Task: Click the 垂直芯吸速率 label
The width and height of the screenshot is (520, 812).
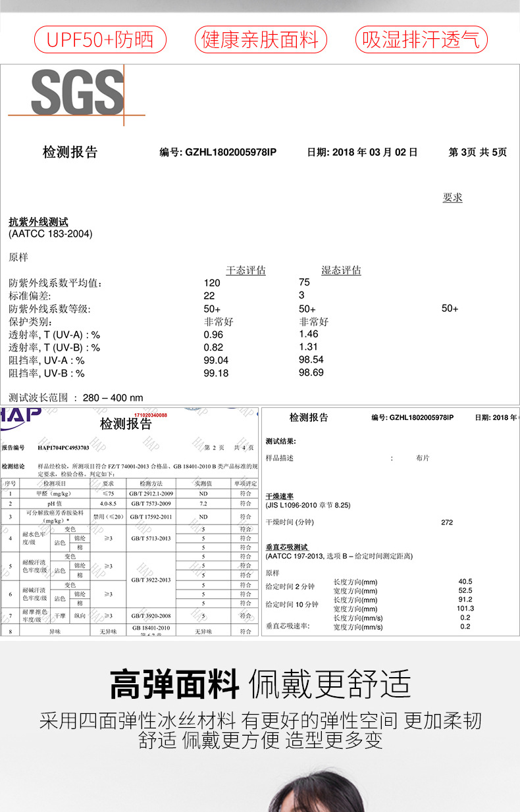Action: click(288, 626)
